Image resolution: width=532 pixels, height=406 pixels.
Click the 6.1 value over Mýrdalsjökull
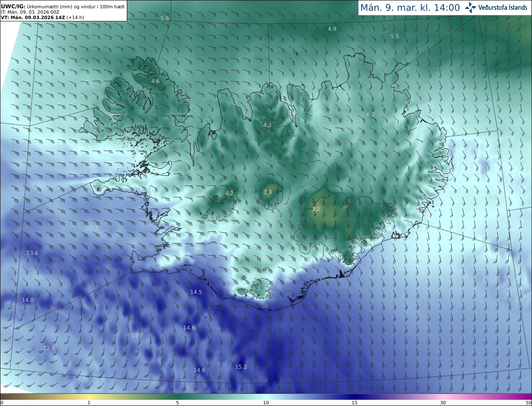point(256,288)
